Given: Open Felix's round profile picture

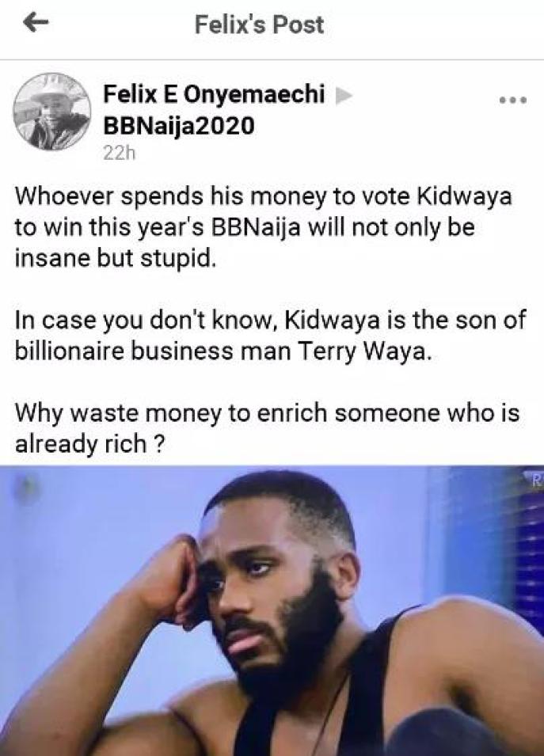Looking at the screenshot, I should tap(51, 112).
